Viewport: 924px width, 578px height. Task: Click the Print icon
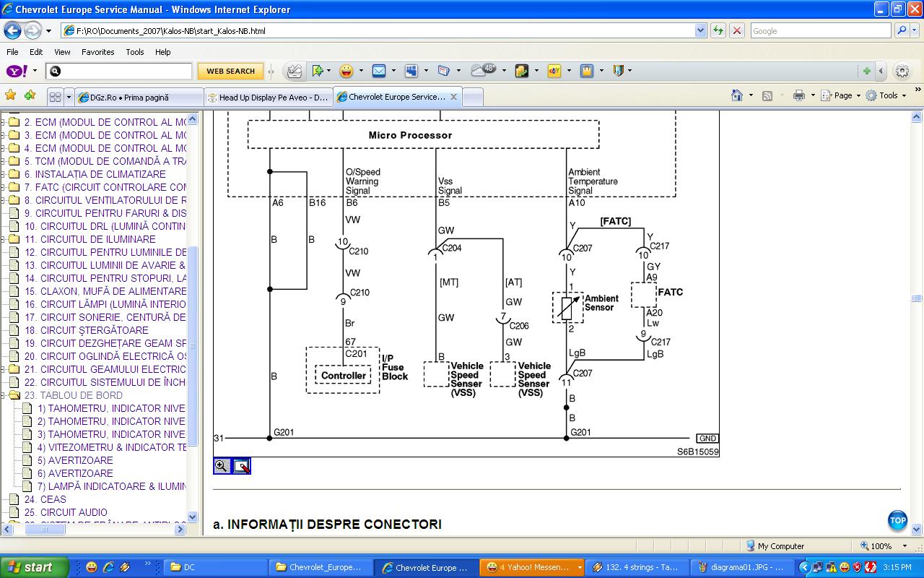coord(798,95)
